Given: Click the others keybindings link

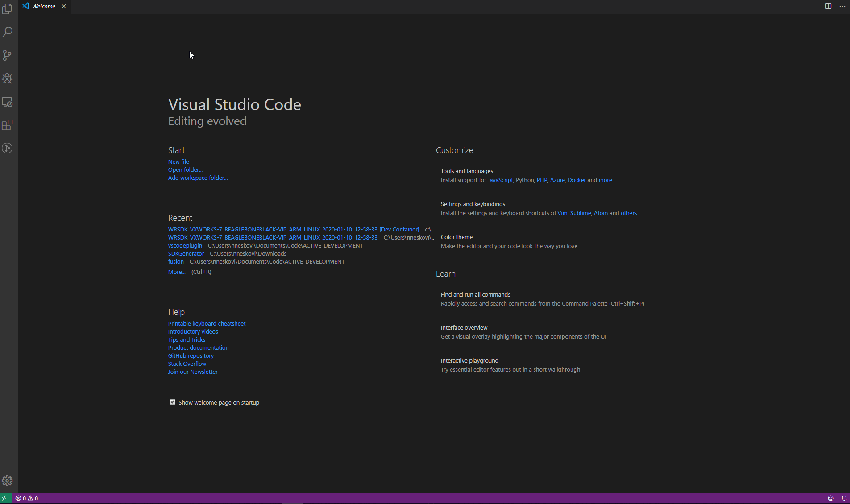Looking at the screenshot, I should click(629, 213).
